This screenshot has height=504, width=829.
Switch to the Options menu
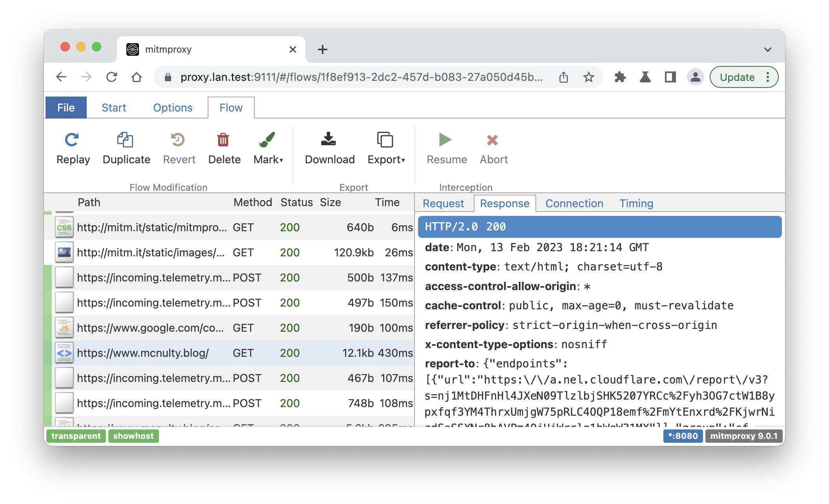point(173,107)
